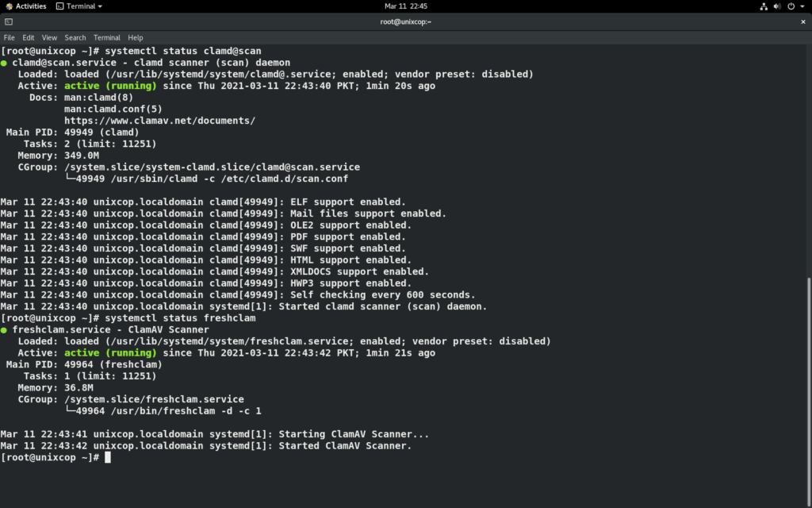Click the volume speaker icon
812x508 pixels.
tap(777, 6)
